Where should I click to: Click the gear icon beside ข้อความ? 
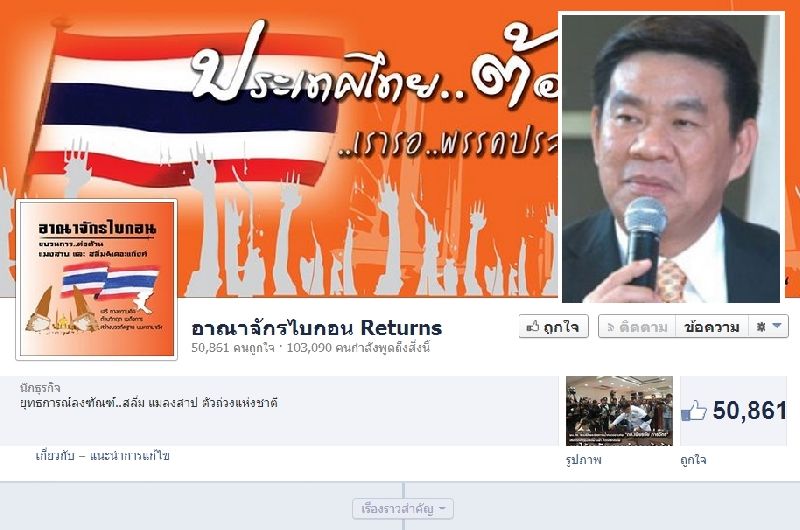[x=760, y=327]
